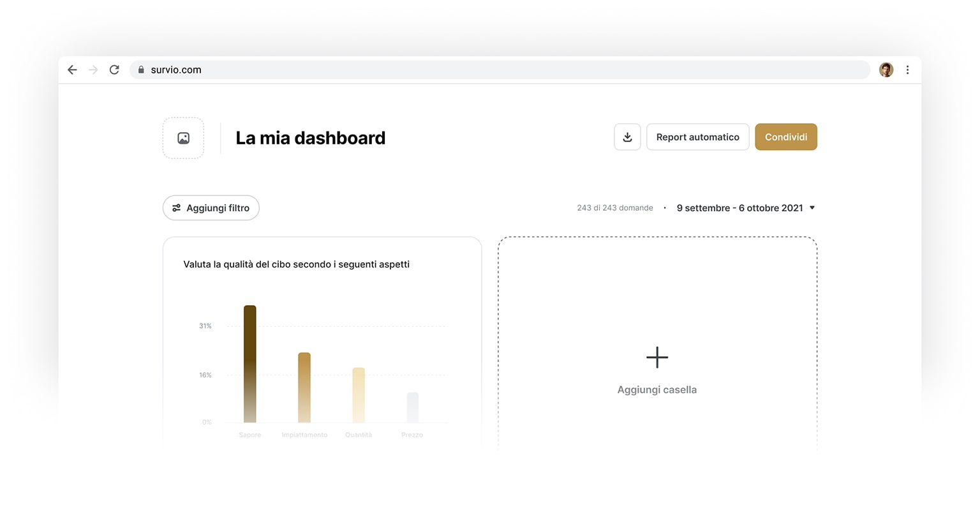Select the Aggiungi casella placeholder
The height and width of the screenshot is (505, 980).
(657, 389)
